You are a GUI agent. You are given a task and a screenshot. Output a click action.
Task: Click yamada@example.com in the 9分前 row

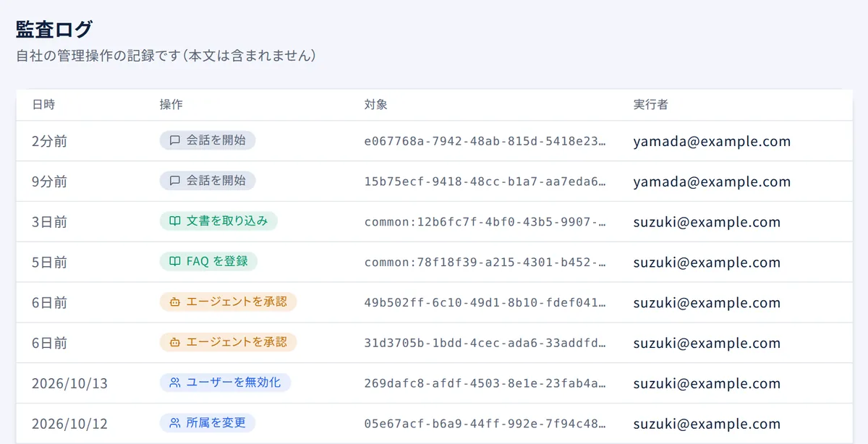tap(712, 182)
